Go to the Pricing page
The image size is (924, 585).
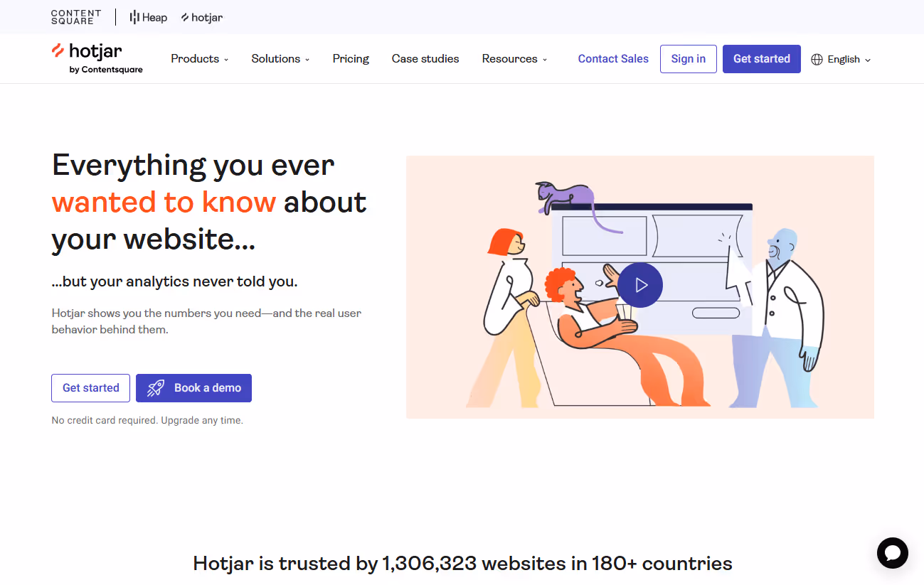tap(351, 59)
